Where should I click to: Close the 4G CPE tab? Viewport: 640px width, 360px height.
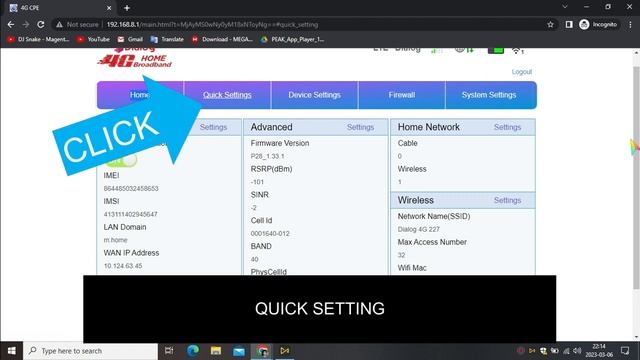point(109,8)
